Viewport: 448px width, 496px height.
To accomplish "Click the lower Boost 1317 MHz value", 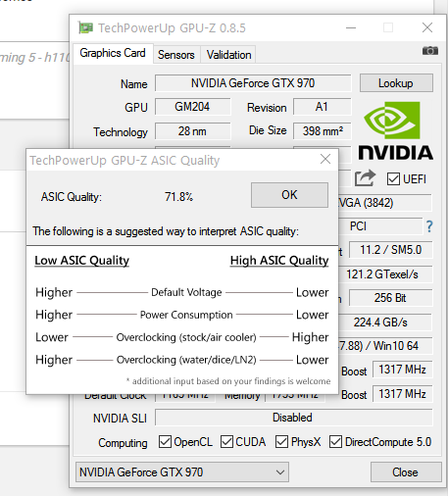I will (x=402, y=394).
